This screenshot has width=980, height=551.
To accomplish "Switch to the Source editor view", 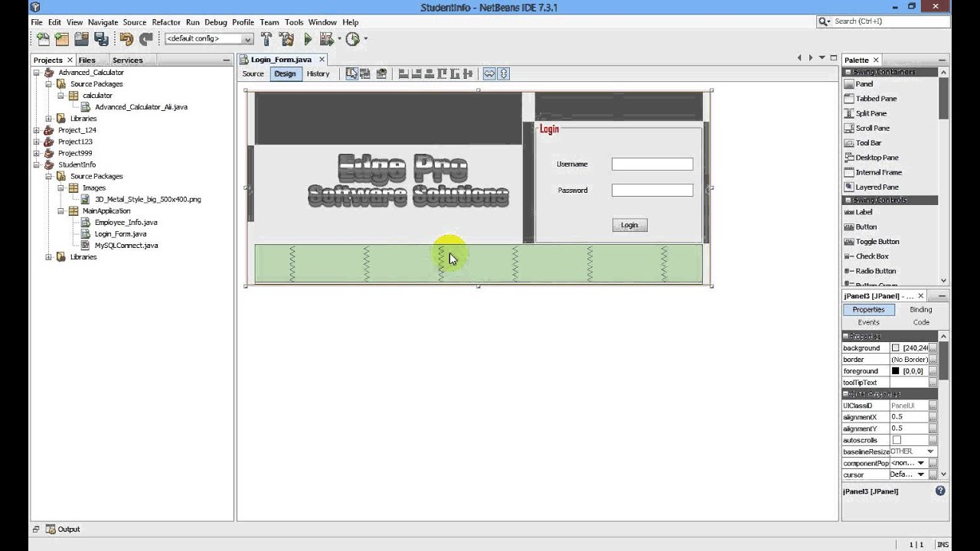I will pos(253,73).
